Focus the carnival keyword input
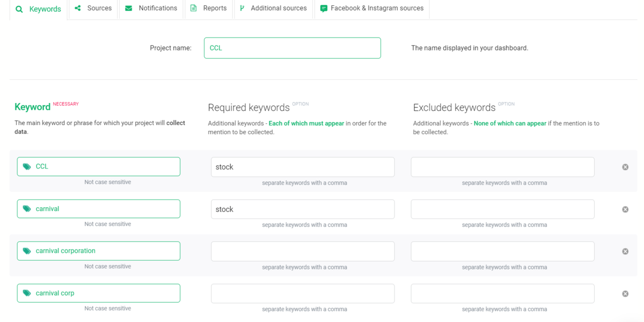This screenshot has height=322, width=644. 99,209
